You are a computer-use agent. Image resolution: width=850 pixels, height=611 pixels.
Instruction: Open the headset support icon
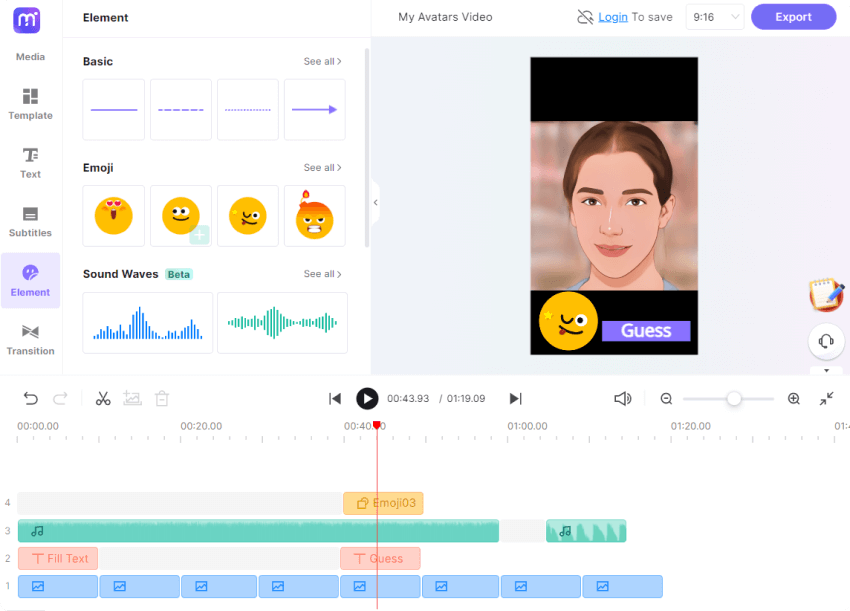[826, 341]
